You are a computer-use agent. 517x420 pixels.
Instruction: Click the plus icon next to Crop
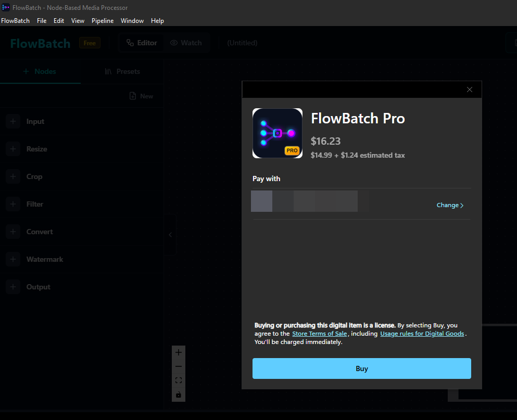click(x=13, y=176)
